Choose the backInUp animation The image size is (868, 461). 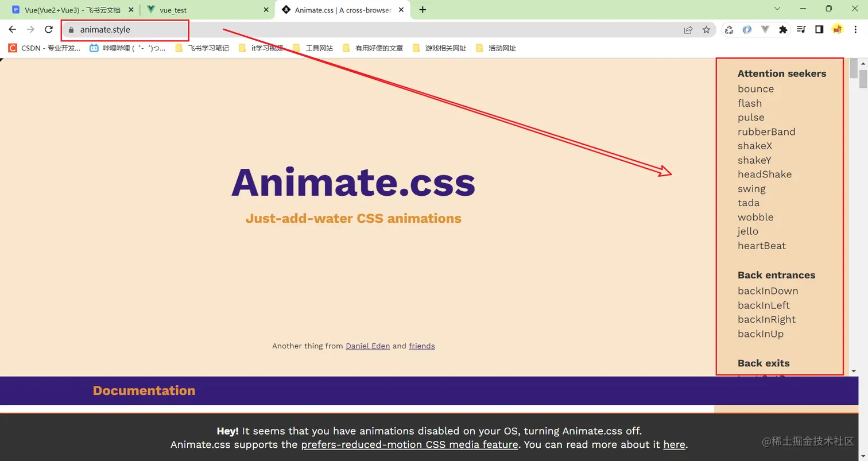[761, 334]
